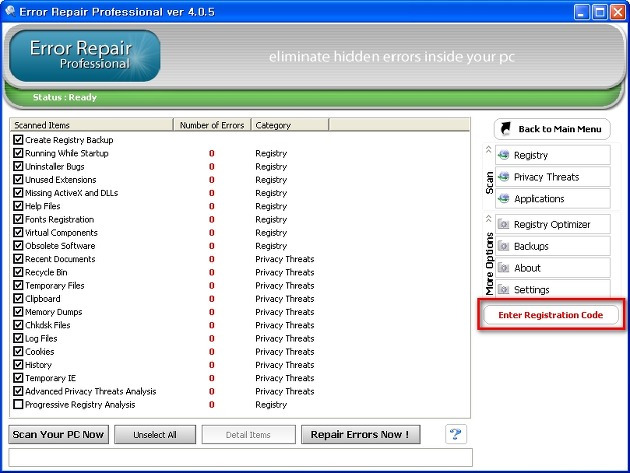
Task: Click Enter Registration Code button
Action: 551,315
